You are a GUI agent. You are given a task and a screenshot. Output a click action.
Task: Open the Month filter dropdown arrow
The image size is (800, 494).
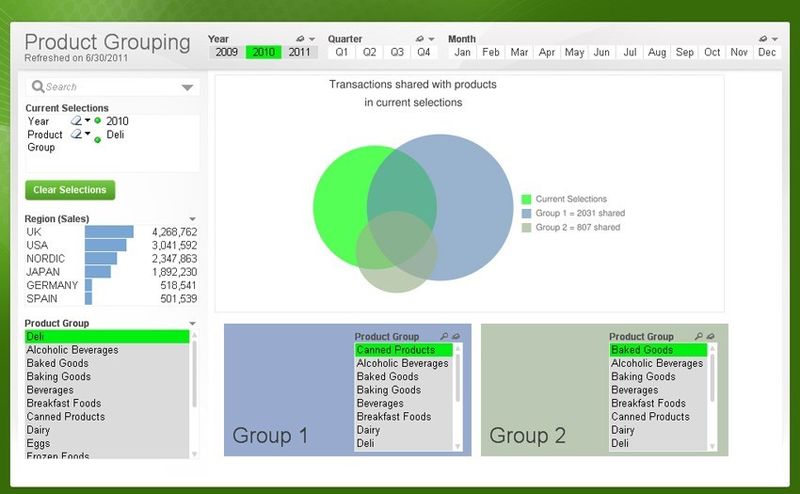(774, 39)
